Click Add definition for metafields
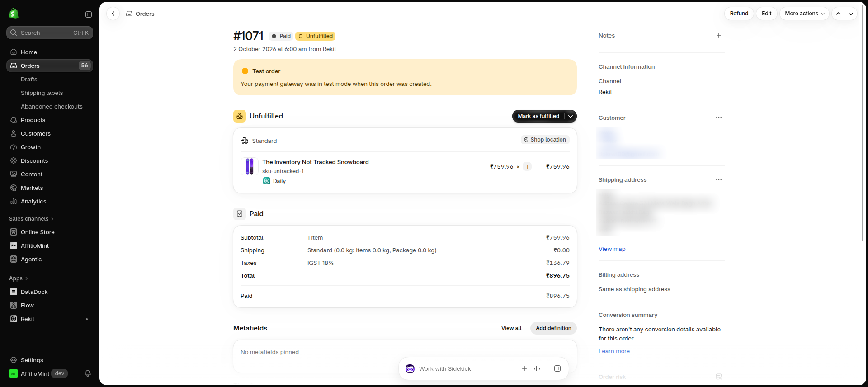 coord(553,328)
